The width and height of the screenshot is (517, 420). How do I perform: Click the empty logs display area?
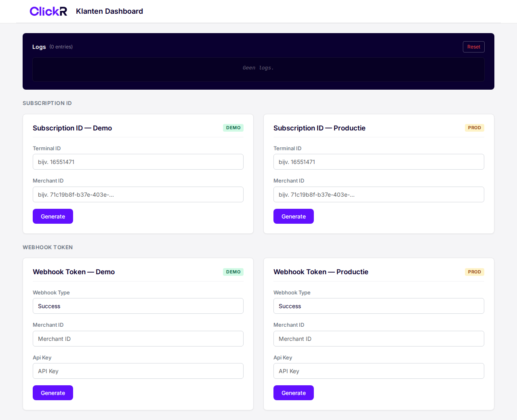[258, 69]
